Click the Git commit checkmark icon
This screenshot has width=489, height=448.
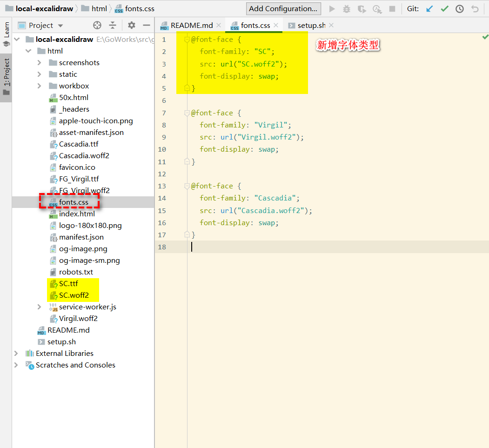[x=445, y=9]
